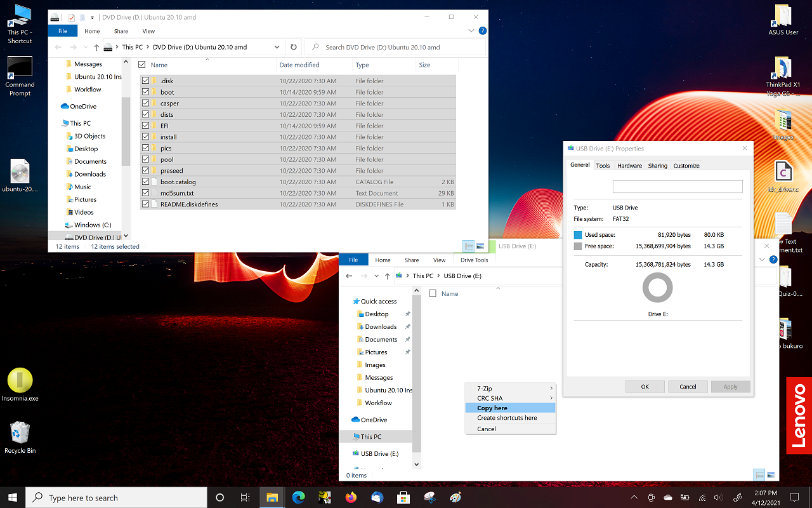Screen dimensions: 812x508
Task: Open recent locations dropdown in DVD Drive window
Action: 86,47
